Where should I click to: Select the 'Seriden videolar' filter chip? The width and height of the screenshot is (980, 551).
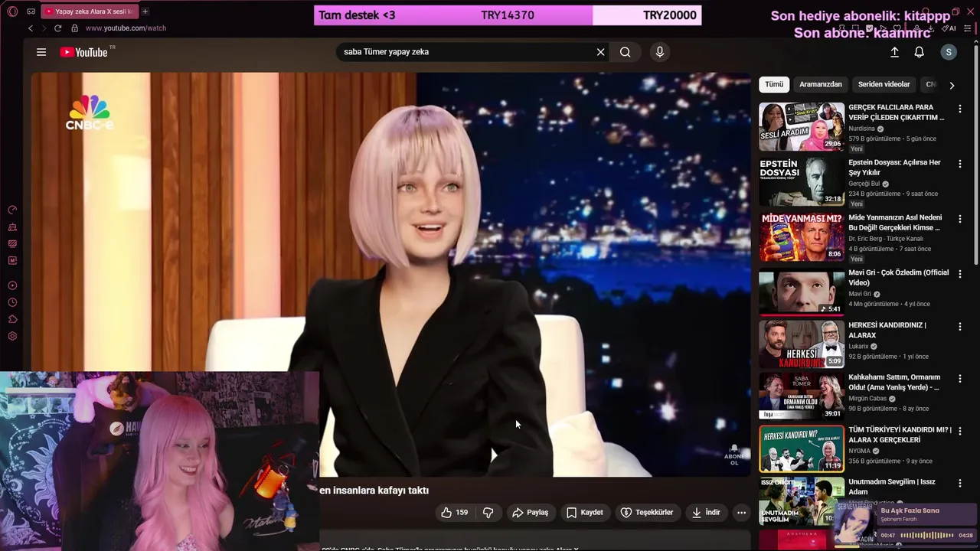pyautogui.click(x=884, y=84)
